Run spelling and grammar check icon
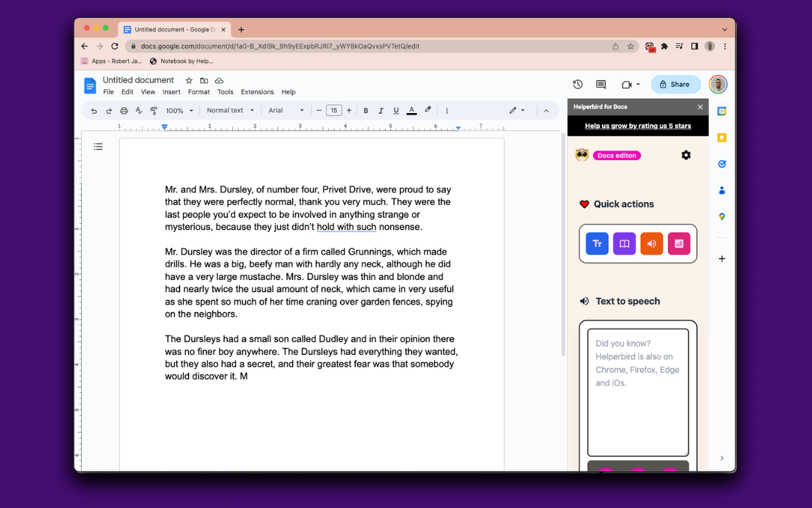812x508 pixels. 139,110
